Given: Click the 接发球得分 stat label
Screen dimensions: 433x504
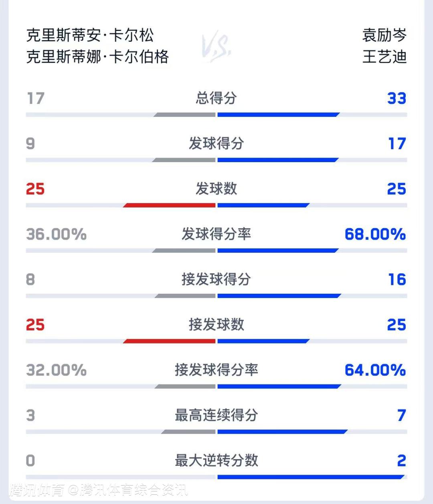Looking at the screenshot, I should click(x=216, y=279).
